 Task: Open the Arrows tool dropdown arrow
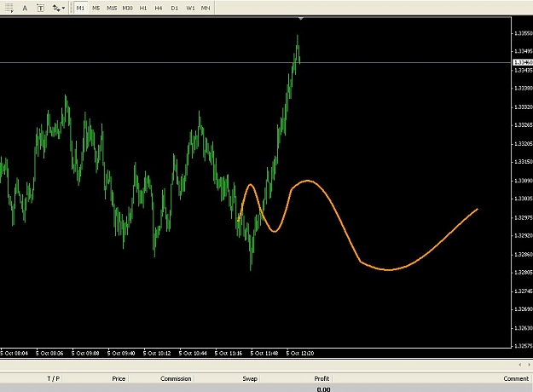click(64, 9)
